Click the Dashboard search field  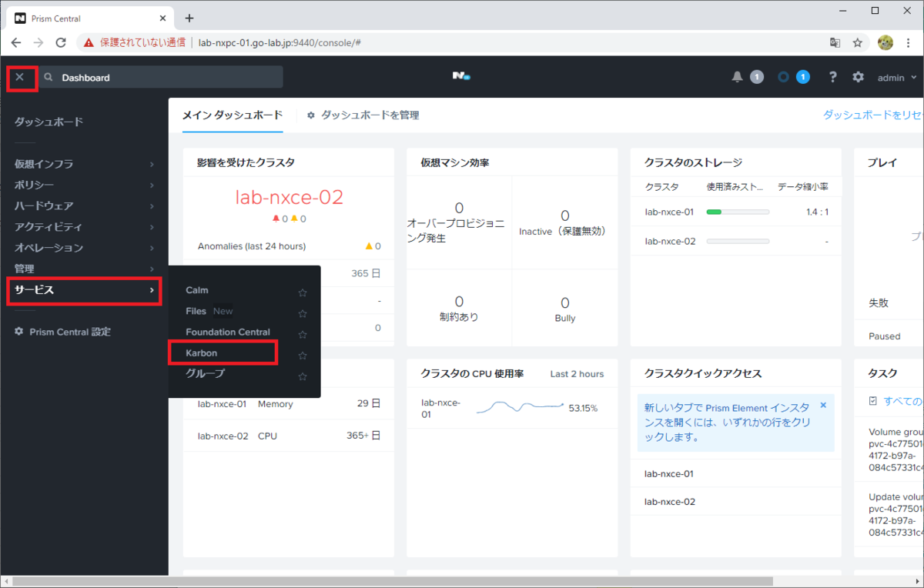162,77
